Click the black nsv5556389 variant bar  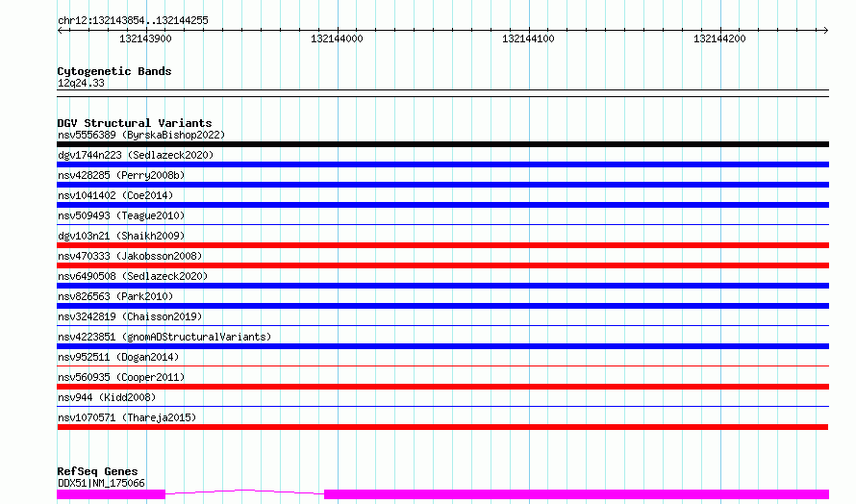click(x=442, y=144)
